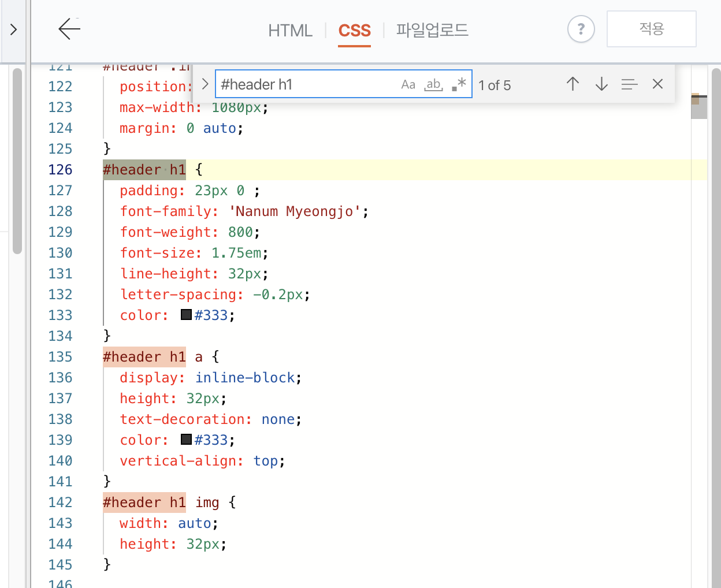Go to previous match with up arrow
The width and height of the screenshot is (721, 588).
573,84
